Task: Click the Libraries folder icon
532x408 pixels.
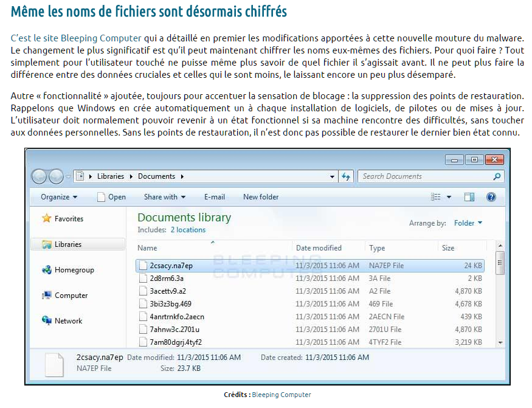Action: pos(46,244)
